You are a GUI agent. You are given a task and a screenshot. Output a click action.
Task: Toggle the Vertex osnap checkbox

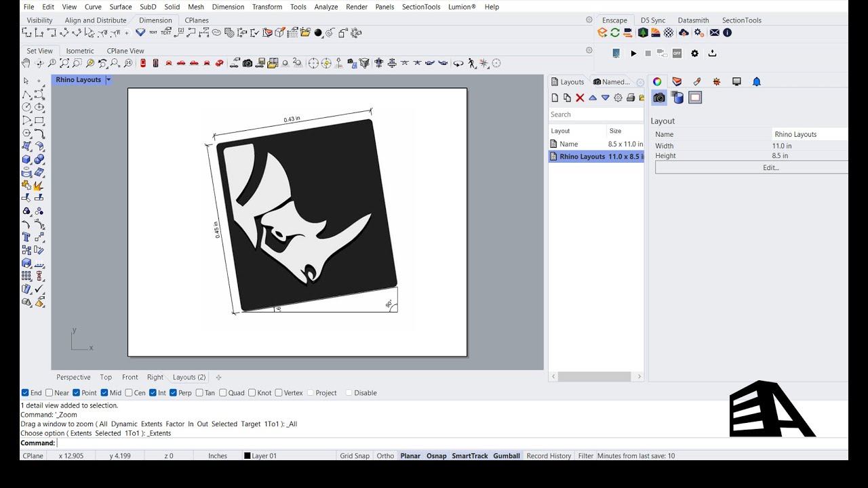279,393
